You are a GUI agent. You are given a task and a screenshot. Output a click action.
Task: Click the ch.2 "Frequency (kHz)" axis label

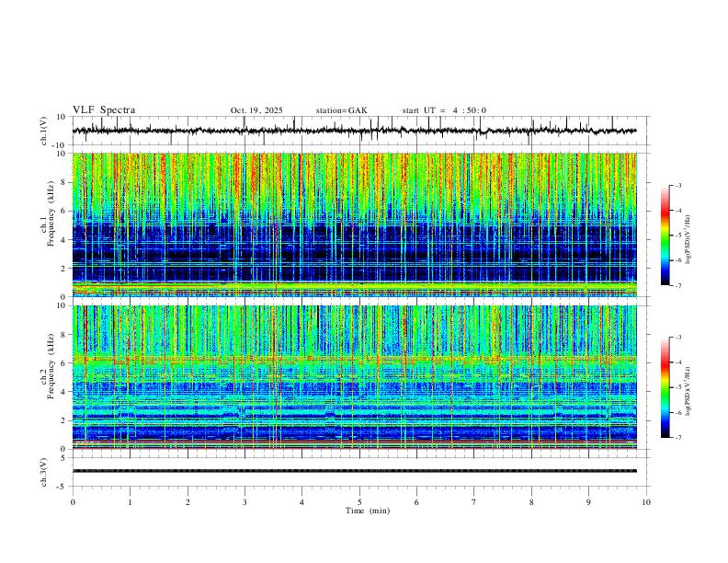(51, 366)
